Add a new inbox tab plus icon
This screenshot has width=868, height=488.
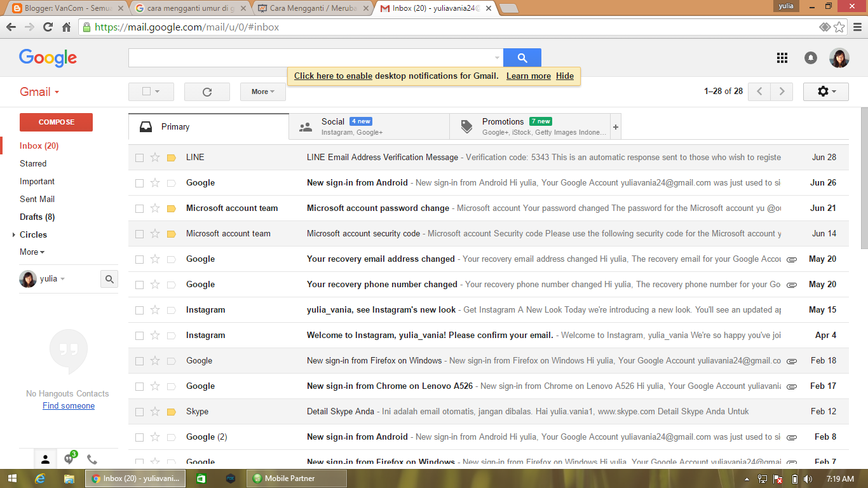(616, 126)
